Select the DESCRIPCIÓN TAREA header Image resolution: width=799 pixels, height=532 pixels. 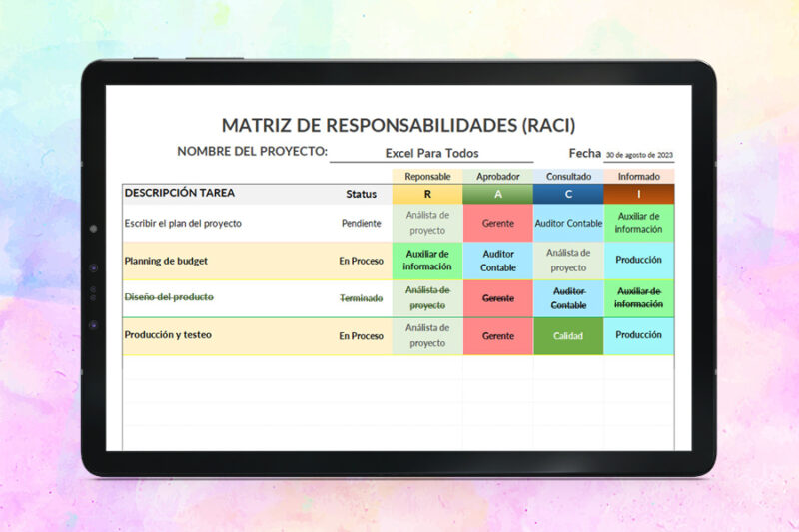(x=180, y=193)
